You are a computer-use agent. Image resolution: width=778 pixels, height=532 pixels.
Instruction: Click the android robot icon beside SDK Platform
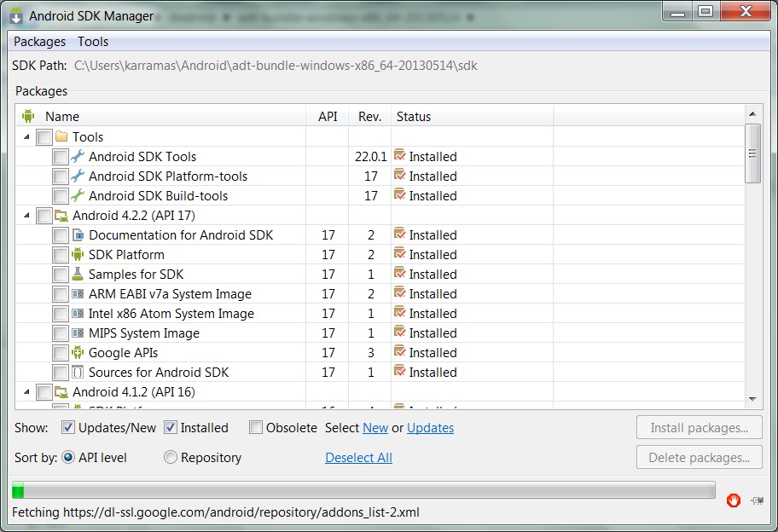pyautogui.click(x=78, y=254)
